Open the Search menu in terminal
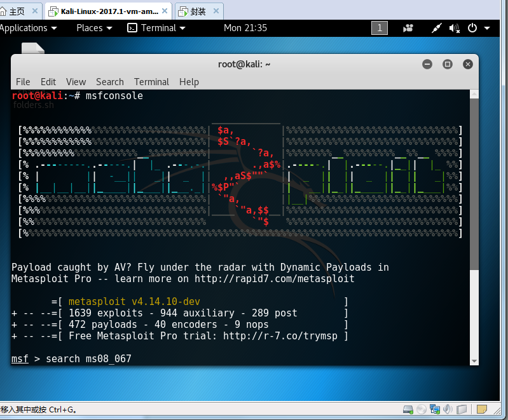This screenshot has width=508, height=420. coord(110,82)
